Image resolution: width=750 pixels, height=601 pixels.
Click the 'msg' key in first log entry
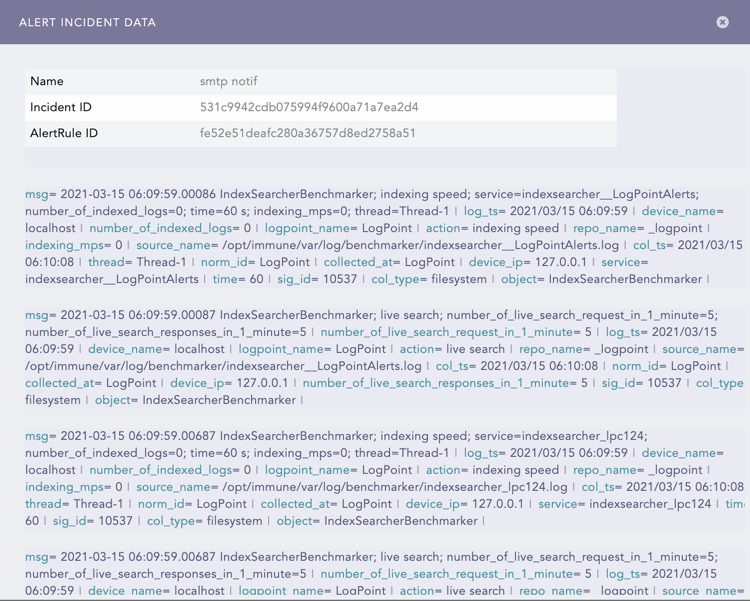click(x=37, y=195)
